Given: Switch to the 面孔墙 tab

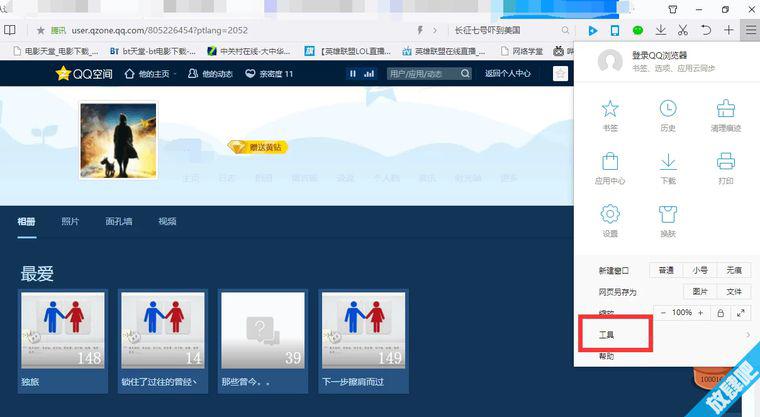Looking at the screenshot, I should [119, 222].
